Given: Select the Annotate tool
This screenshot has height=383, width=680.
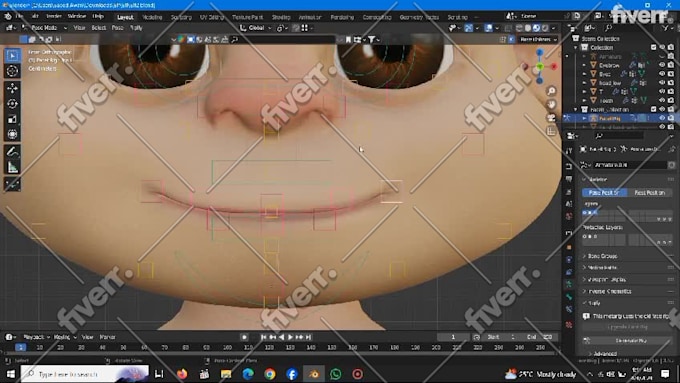Looking at the screenshot, I should pos(13,152).
